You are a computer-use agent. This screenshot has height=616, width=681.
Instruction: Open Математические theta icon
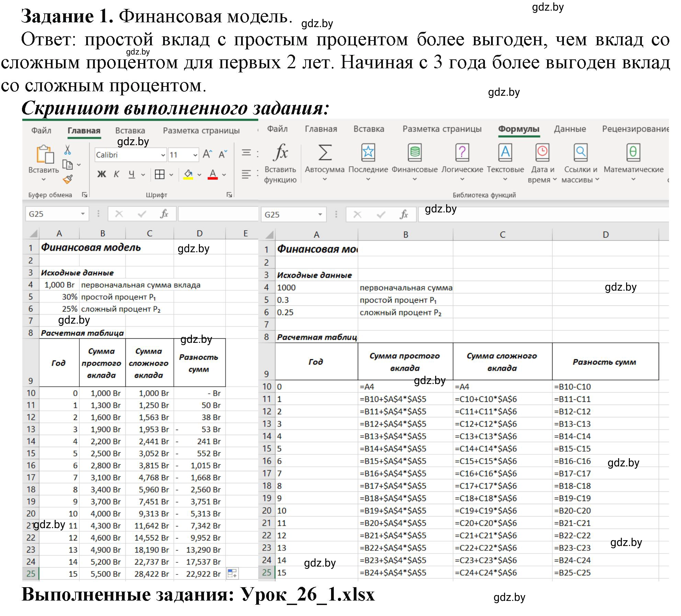coord(634,152)
